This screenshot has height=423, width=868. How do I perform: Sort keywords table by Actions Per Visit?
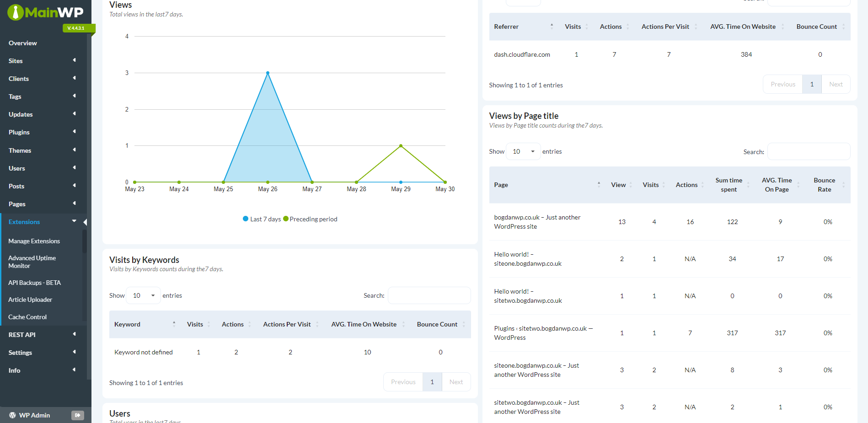point(290,324)
